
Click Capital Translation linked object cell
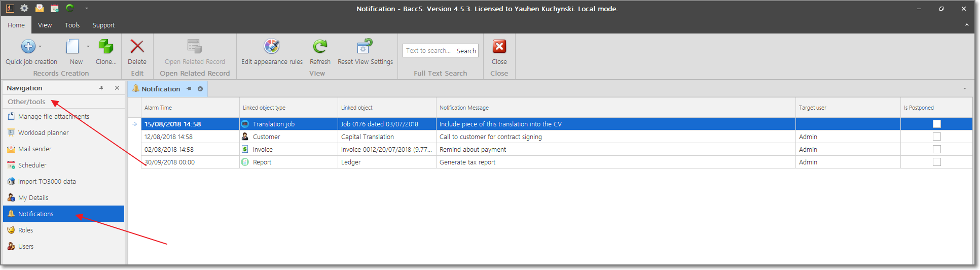(387, 137)
